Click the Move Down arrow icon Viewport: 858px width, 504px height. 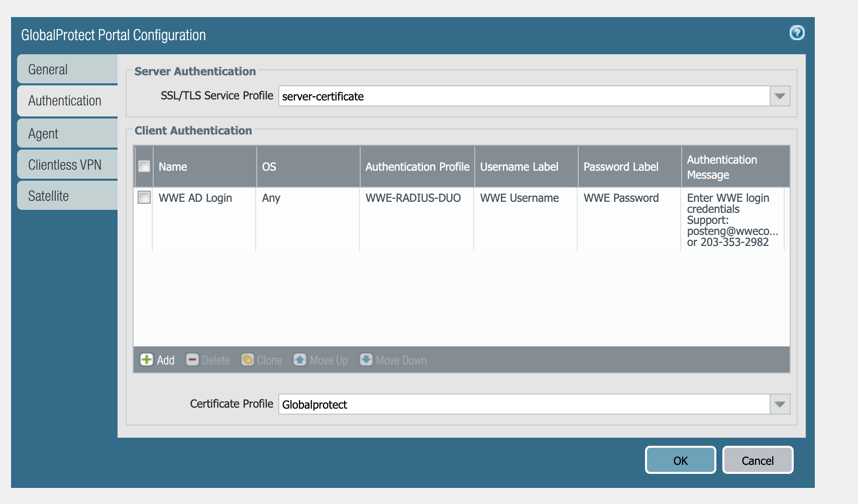366,360
